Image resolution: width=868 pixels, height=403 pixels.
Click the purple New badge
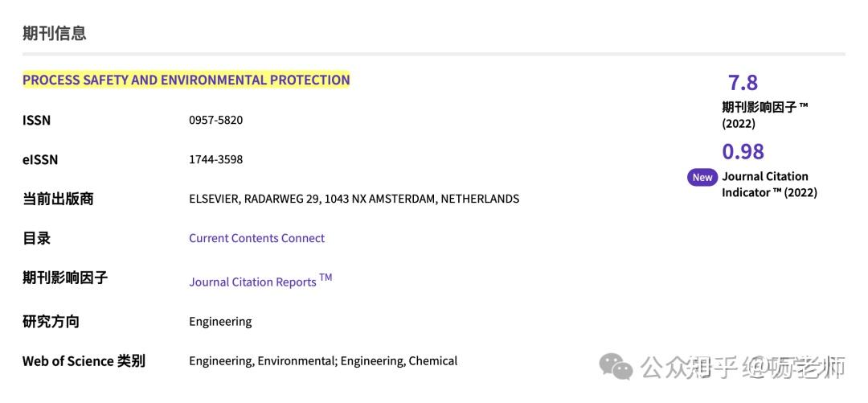tap(702, 177)
